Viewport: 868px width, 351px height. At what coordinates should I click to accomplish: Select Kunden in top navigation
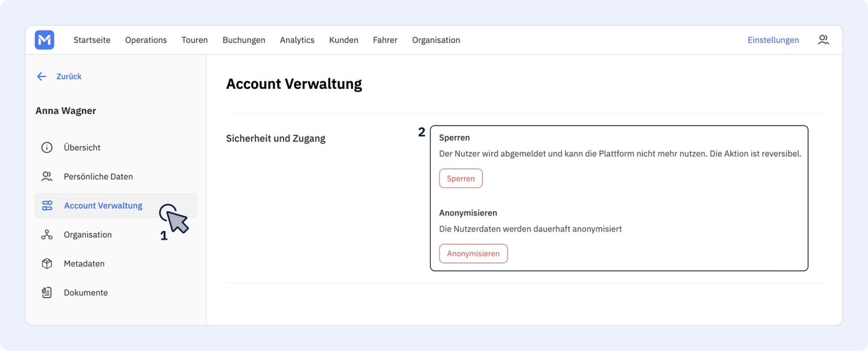tap(344, 40)
